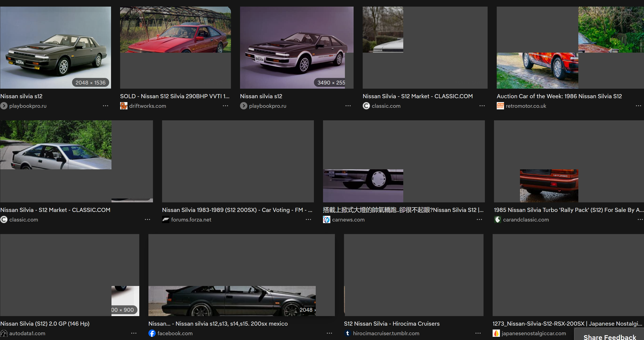Screen dimensions: 644x340
Task: Visit the japanesenostalgiccar.com source link
Action: click(x=533, y=333)
